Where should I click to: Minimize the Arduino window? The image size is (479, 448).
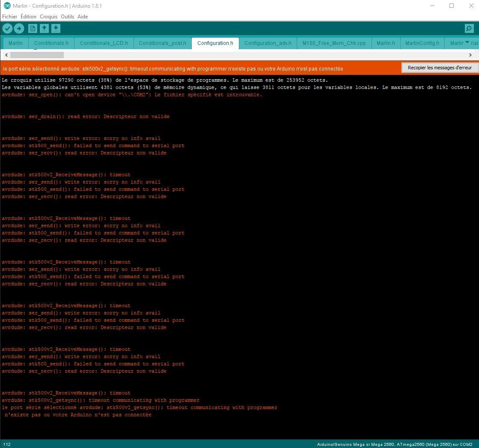click(432, 6)
